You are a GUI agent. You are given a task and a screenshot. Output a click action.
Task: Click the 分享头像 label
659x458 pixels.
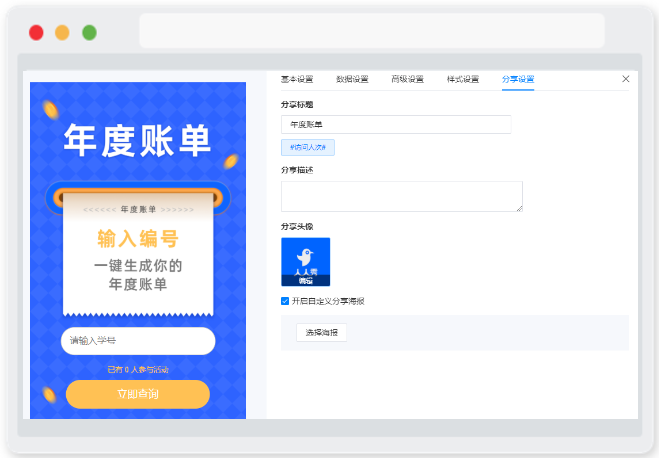[x=297, y=226]
